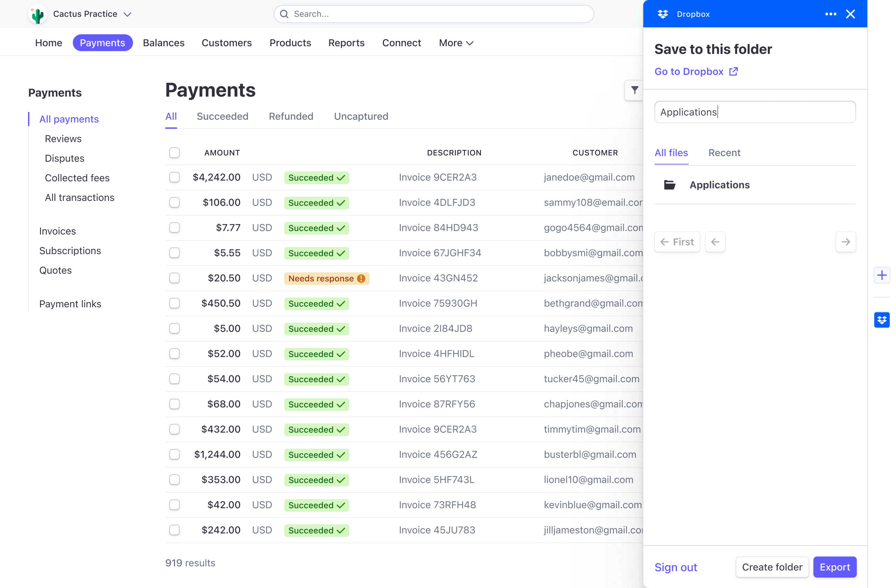Click the plus icon on the right edge
Viewport: 896px width, 588px height.
pyautogui.click(x=882, y=275)
